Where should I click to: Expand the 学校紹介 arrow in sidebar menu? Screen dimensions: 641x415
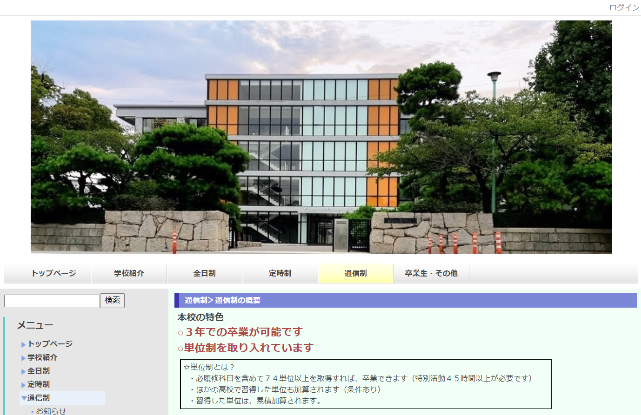(x=23, y=358)
